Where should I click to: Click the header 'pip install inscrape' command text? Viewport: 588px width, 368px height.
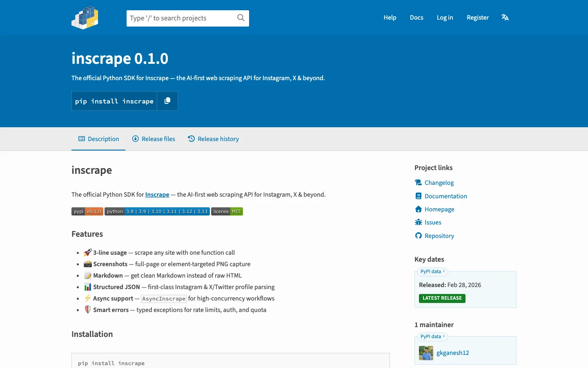pyautogui.click(x=114, y=101)
